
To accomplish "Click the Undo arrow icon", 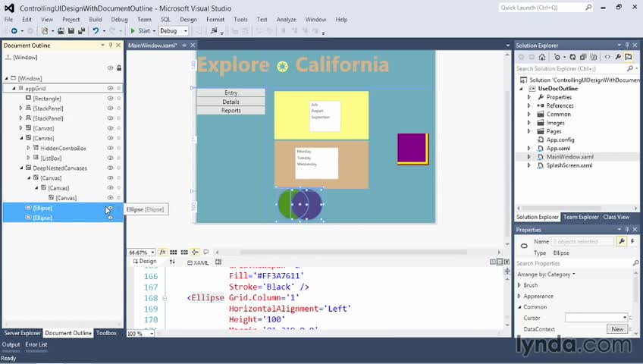I will 96,31.
